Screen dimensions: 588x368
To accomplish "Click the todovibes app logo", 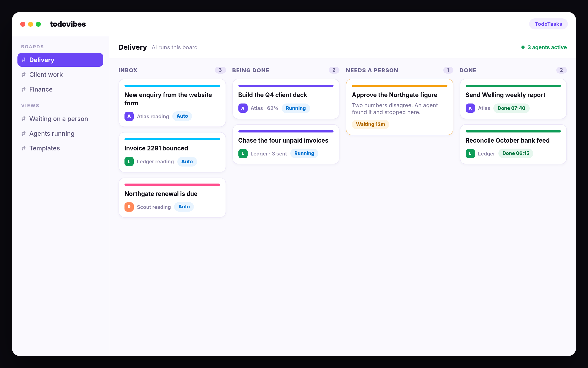I will coord(68,24).
